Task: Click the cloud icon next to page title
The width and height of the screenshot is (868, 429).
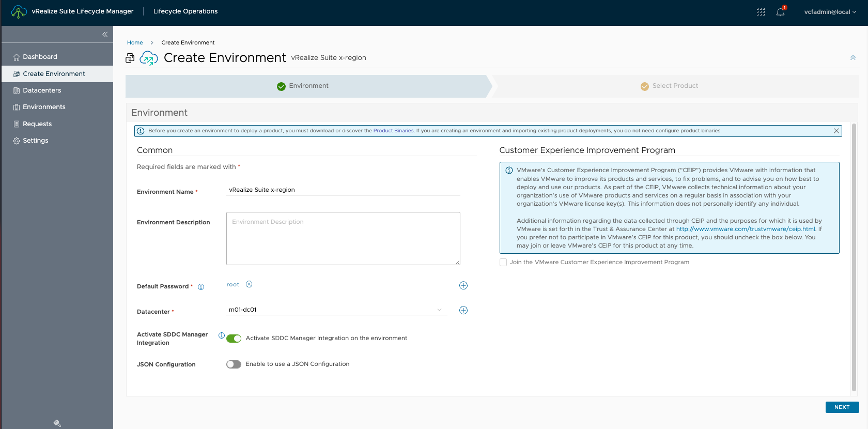Action: [149, 58]
